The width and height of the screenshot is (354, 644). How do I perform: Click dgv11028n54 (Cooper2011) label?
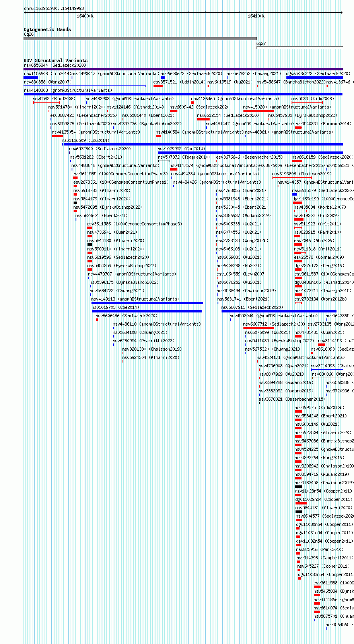pos(323,491)
